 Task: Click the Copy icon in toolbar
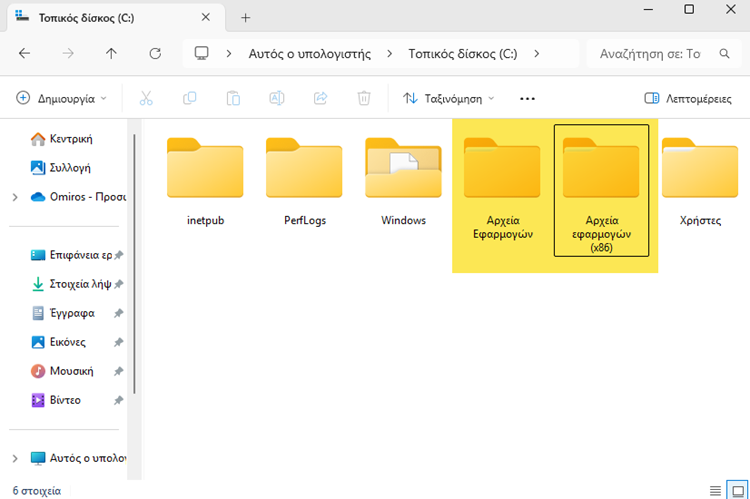[x=189, y=98]
